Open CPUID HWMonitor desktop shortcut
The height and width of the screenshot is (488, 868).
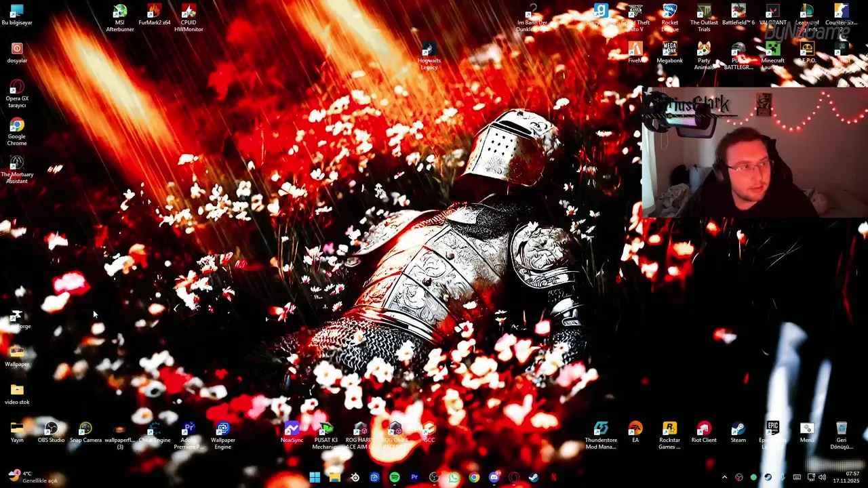tap(189, 18)
